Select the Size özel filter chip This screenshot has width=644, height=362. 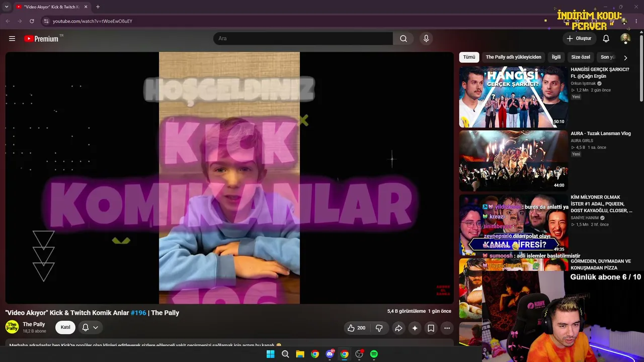[x=581, y=57]
